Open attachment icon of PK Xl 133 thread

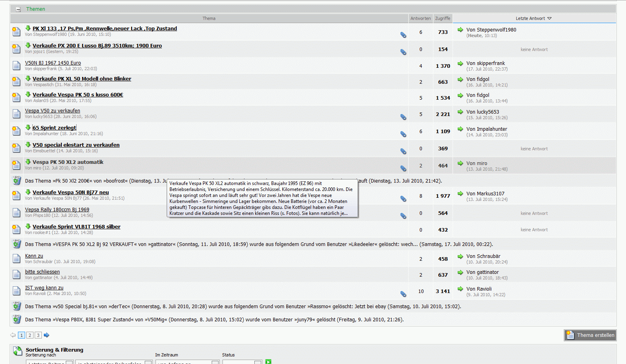tap(403, 35)
